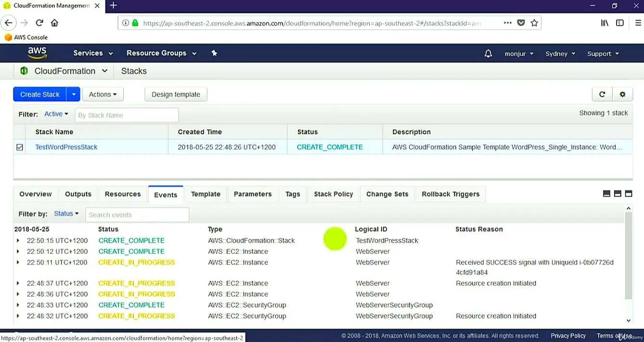Click the Stacks breadcrumb
Screen dimensions: 644x342
134,71
